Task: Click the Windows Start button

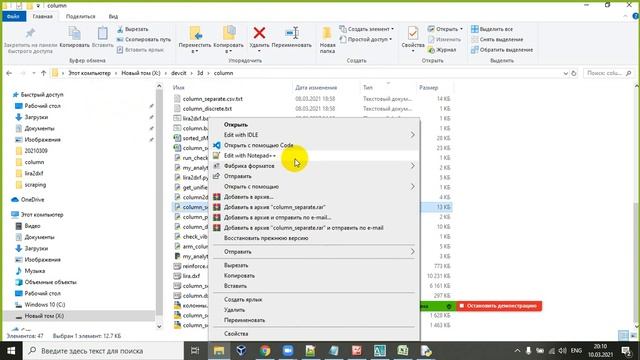Action: pyautogui.click(x=11, y=351)
